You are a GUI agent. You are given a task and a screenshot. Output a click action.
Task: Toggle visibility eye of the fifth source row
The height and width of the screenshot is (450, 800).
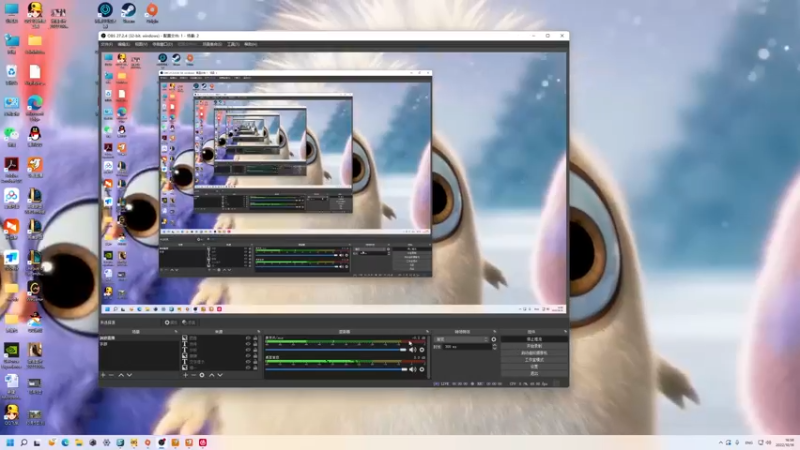[248, 362]
